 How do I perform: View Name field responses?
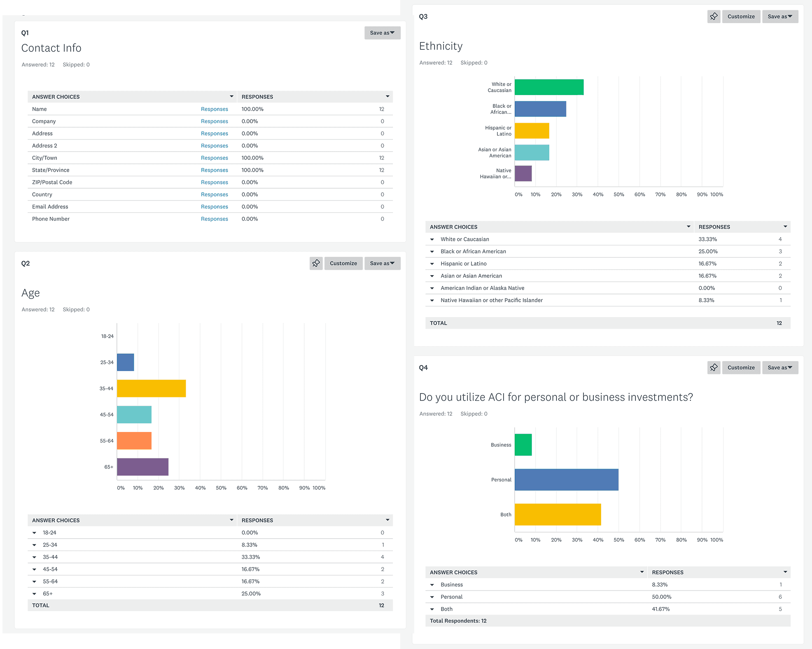point(214,109)
